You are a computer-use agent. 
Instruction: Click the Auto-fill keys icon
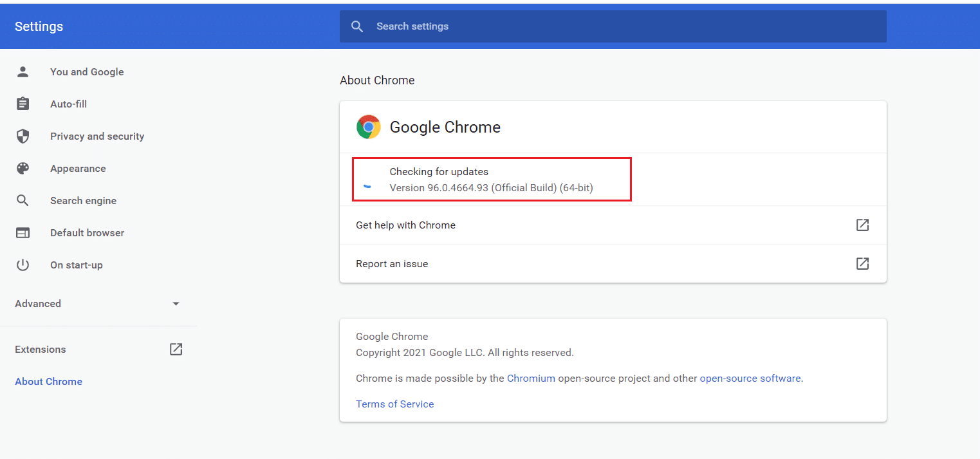pyautogui.click(x=23, y=104)
